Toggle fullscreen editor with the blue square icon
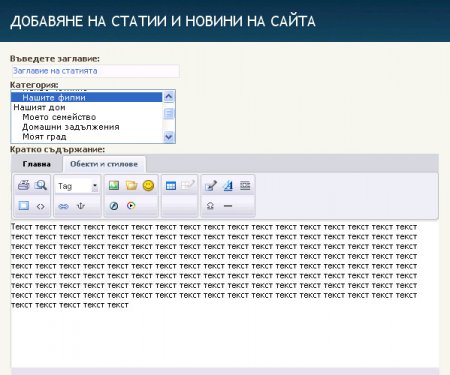450x375 pixels. (x=23, y=206)
